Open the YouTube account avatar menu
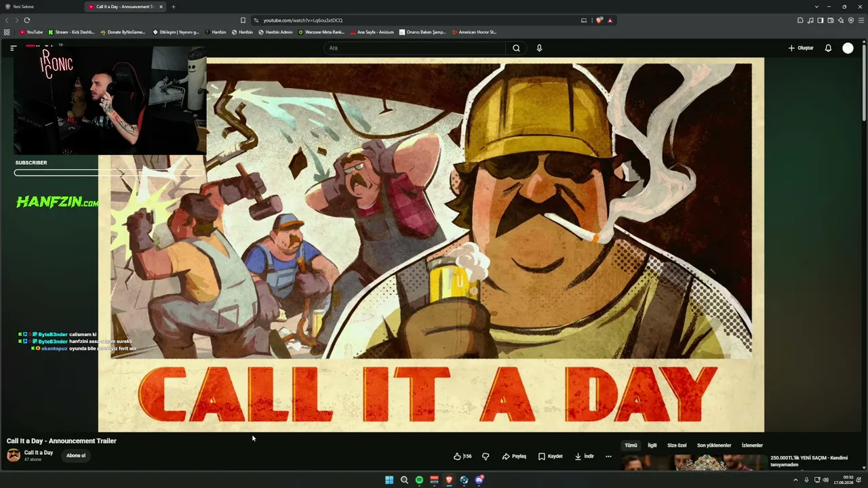The height and width of the screenshot is (488, 868). pyautogui.click(x=848, y=48)
